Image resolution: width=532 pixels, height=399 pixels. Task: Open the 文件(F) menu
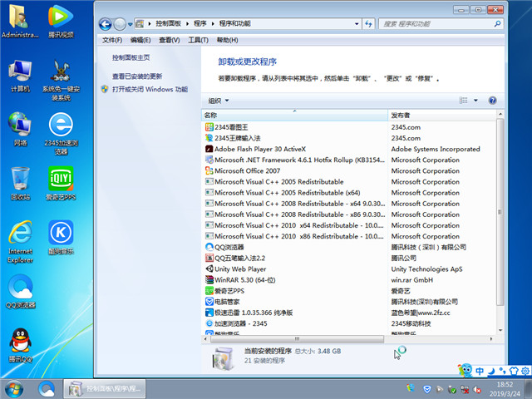pyautogui.click(x=112, y=40)
